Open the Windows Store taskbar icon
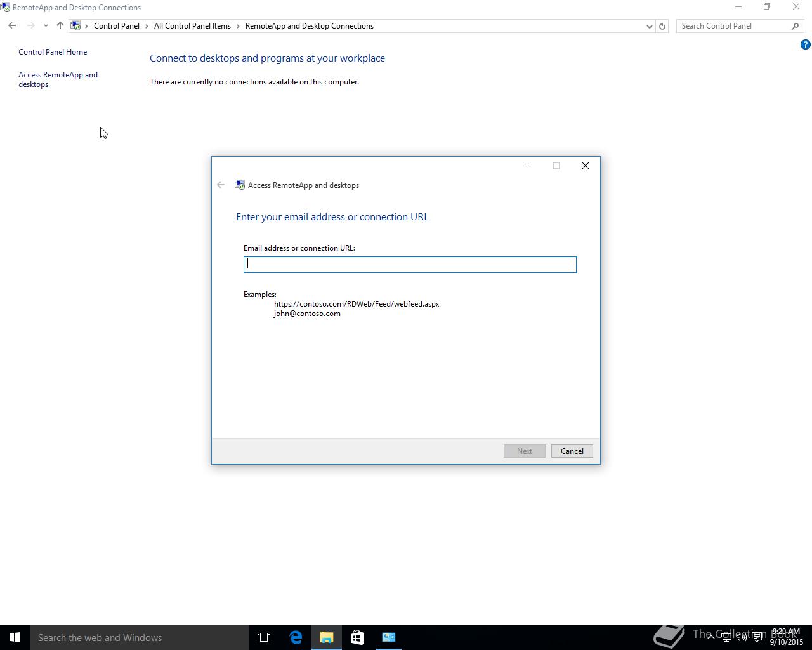Viewport: 812px width, 650px height. [x=357, y=637]
